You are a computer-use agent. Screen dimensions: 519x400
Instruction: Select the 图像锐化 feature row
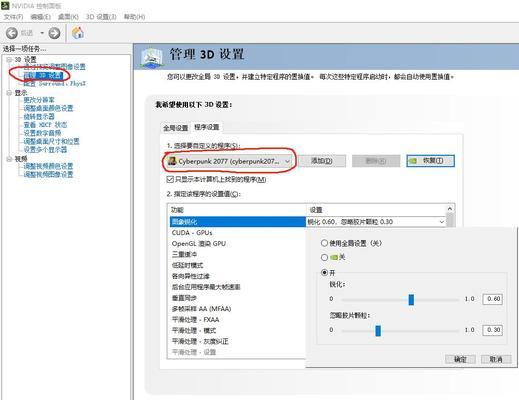point(238,222)
